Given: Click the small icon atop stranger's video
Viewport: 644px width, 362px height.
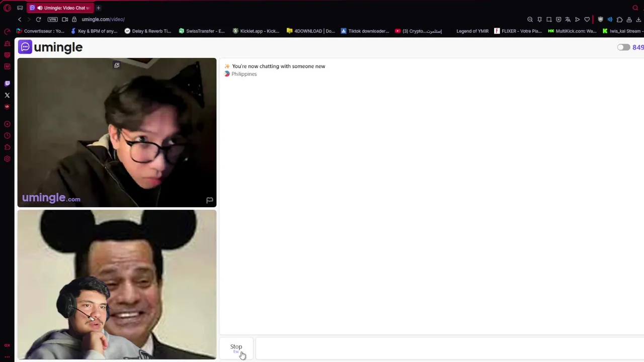Looking at the screenshot, I should (117, 65).
